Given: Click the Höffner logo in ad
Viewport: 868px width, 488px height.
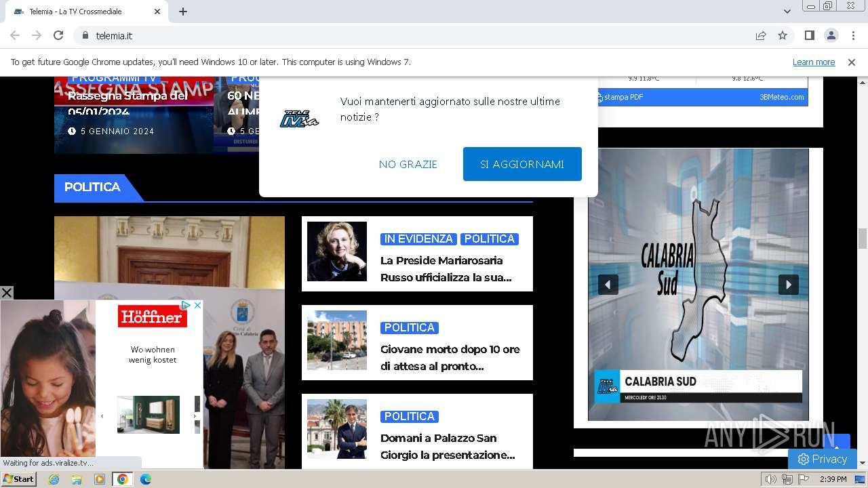Looking at the screenshot, I should 153,317.
